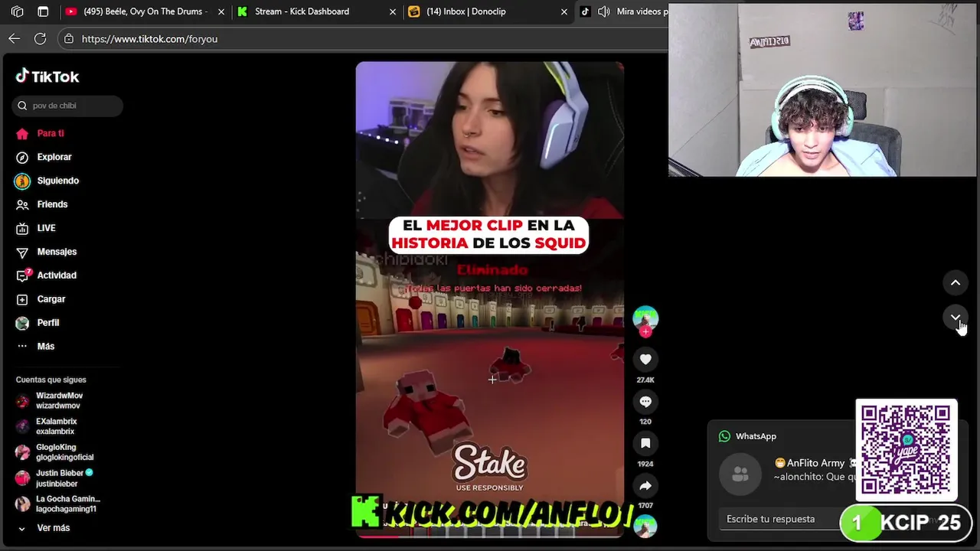Click the browser back arrow
The width and height of the screenshot is (980, 551).
[x=15, y=38]
